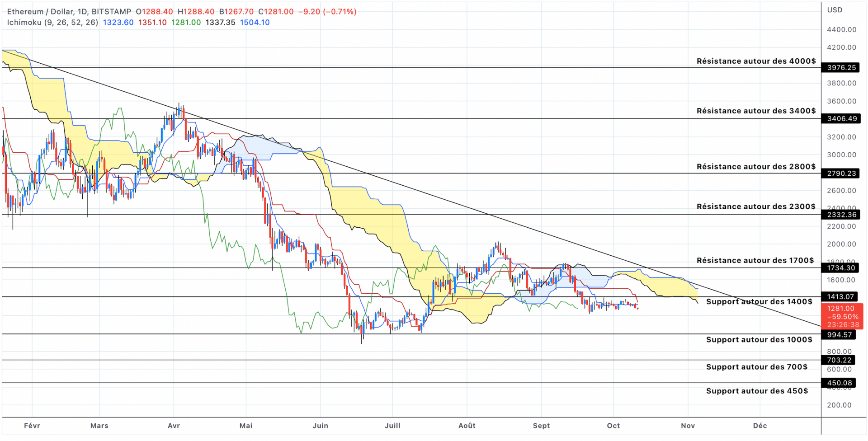The height and width of the screenshot is (441, 868).
Task: Click the 3000.00 price axis label
Action: coord(841,155)
